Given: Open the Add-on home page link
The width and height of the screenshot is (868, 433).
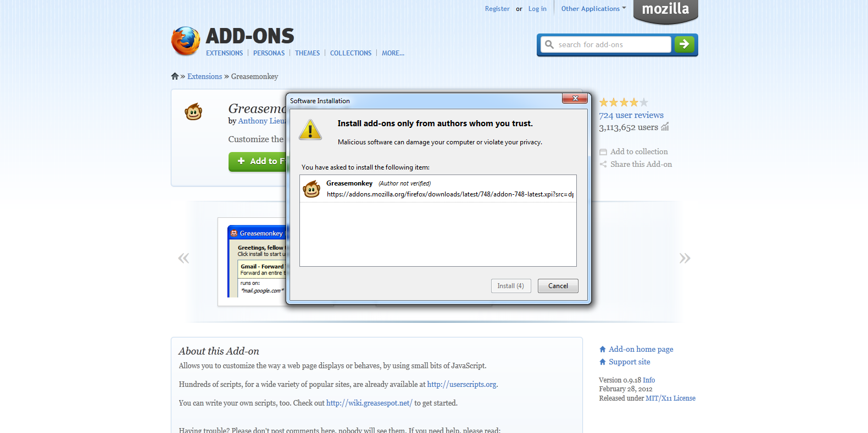Looking at the screenshot, I should (x=641, y=349).
